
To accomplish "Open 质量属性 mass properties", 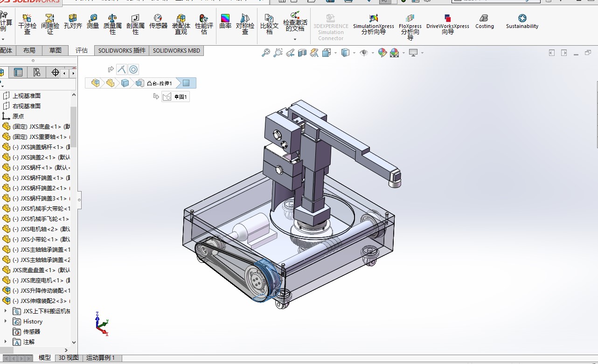I will coord(112,24).
